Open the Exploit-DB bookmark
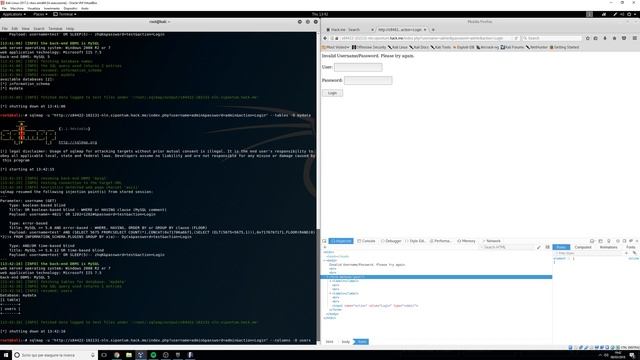Image resolution: width=640 pixels, height=360 pixels. tap(464, 47)
